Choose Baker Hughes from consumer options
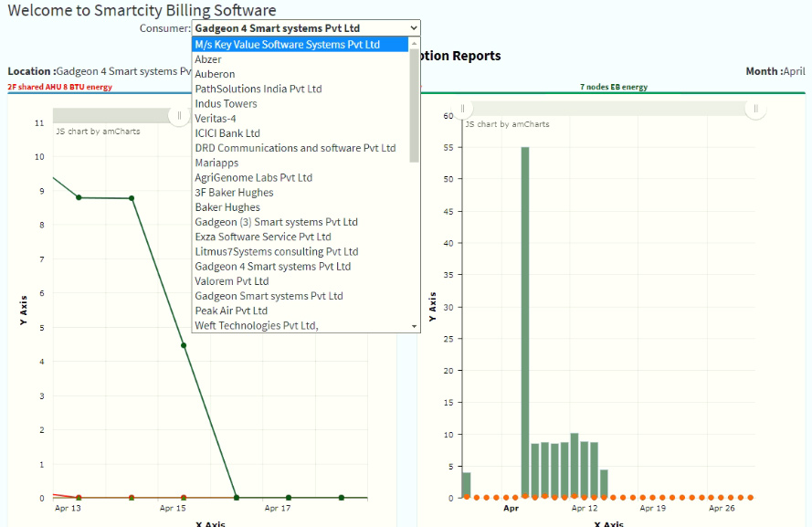This screenshot has height=527, width=812. pos(228,207)
